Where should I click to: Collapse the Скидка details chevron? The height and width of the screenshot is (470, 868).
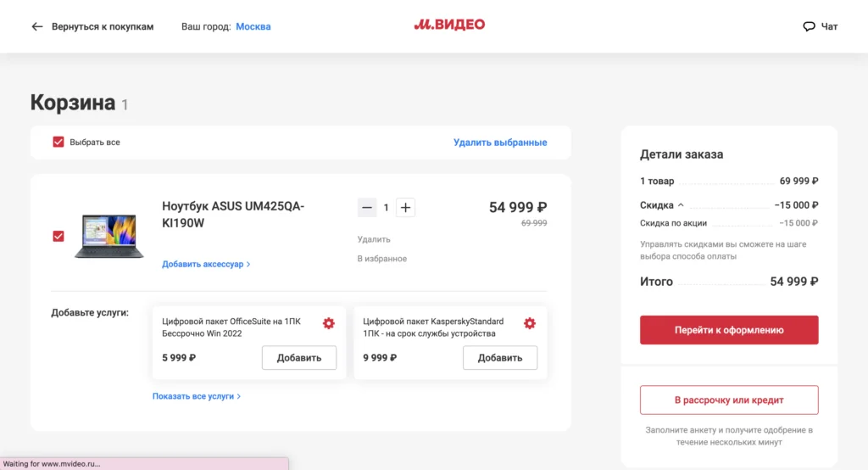click(x=681, y=205)
